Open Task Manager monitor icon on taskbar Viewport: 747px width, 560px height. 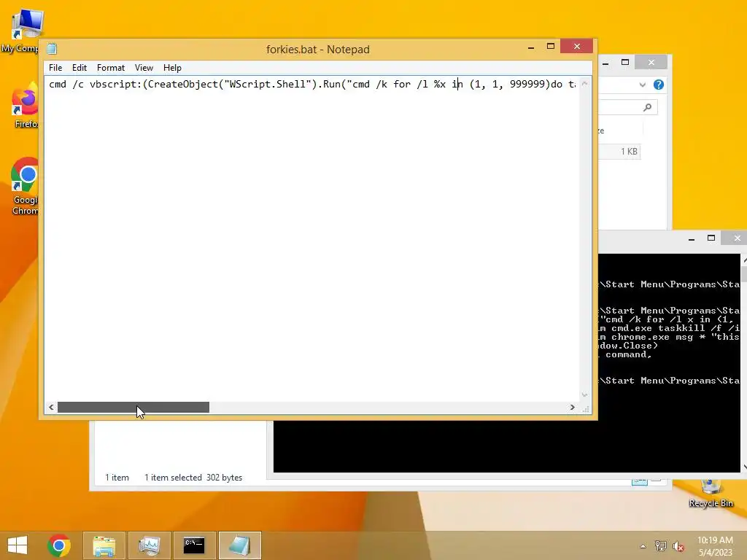click(149, 545)
